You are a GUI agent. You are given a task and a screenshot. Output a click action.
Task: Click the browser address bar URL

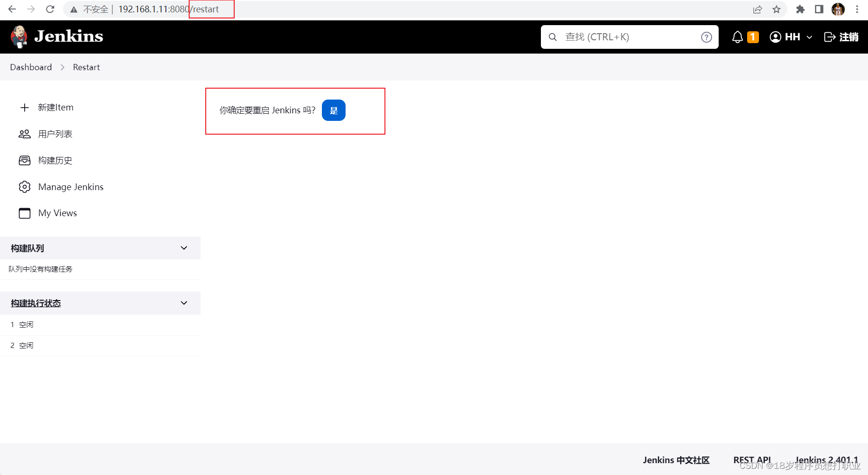point(168,9)
